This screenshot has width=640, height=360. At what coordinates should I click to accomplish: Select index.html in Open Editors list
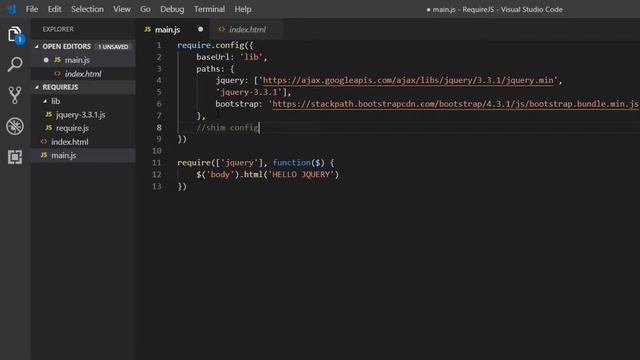coord(83,74)
